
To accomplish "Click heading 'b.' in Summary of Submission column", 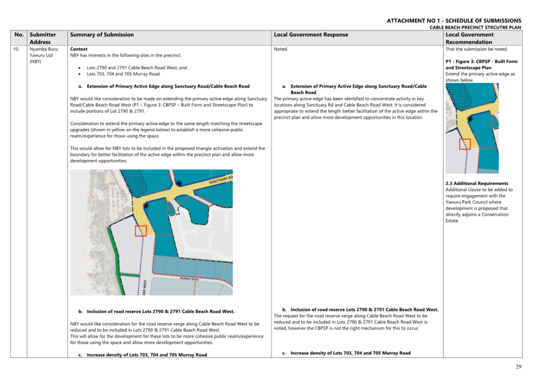I will click(156, 312).
